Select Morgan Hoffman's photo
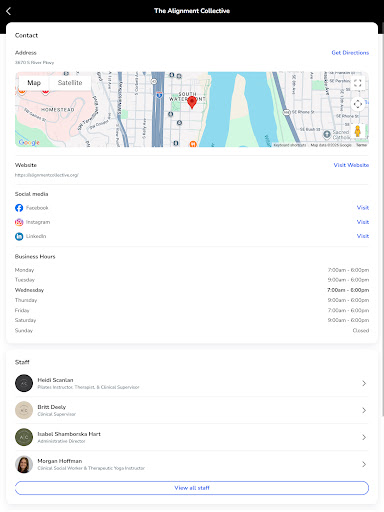 coord(24,464)
